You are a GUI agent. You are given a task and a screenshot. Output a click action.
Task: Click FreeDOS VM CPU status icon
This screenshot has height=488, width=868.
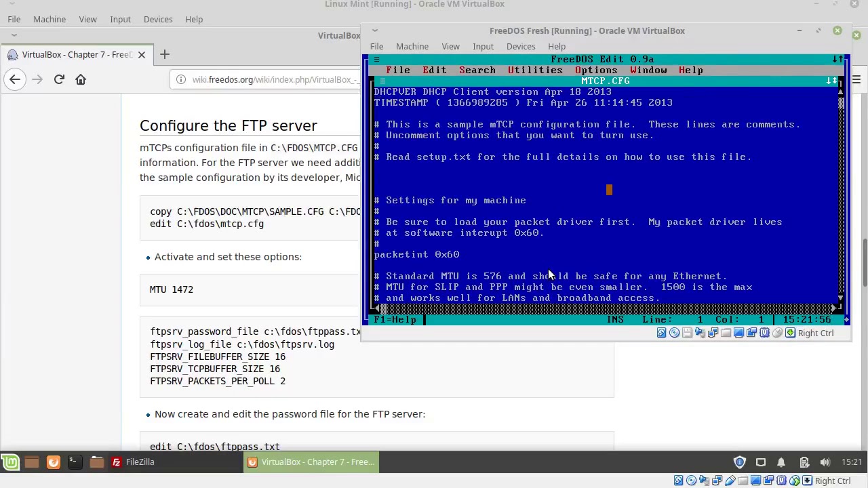764,333
